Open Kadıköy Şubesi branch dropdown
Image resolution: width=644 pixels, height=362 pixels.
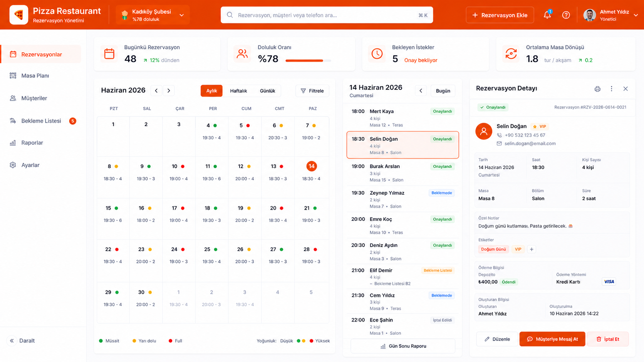tap(153, 15)
